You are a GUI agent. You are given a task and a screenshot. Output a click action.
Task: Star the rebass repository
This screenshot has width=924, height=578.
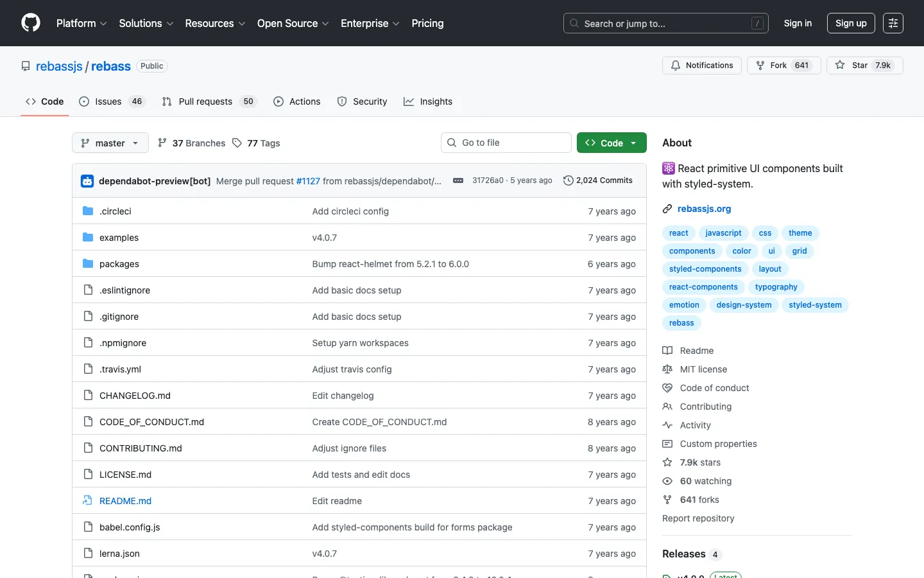[865, 66]
